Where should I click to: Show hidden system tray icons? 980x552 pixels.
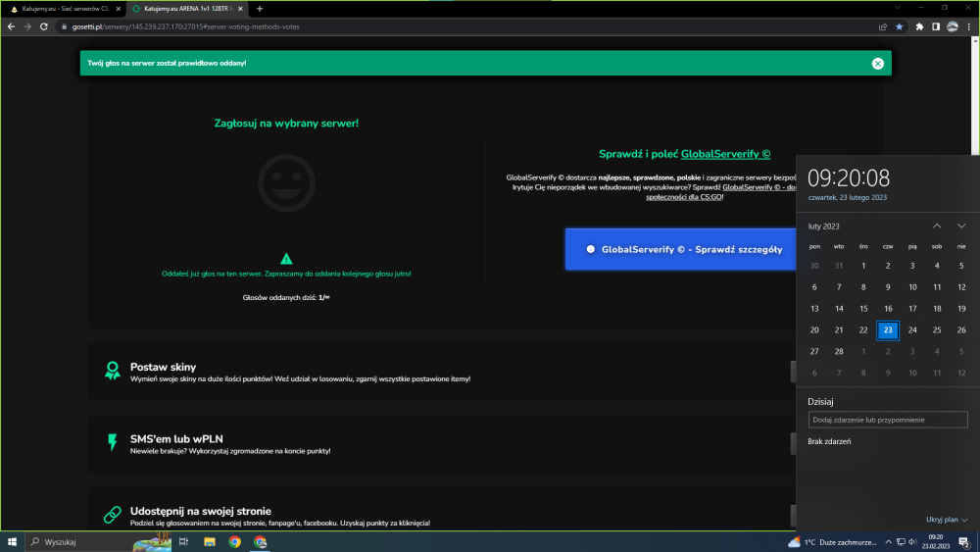[x=888, y=542]
